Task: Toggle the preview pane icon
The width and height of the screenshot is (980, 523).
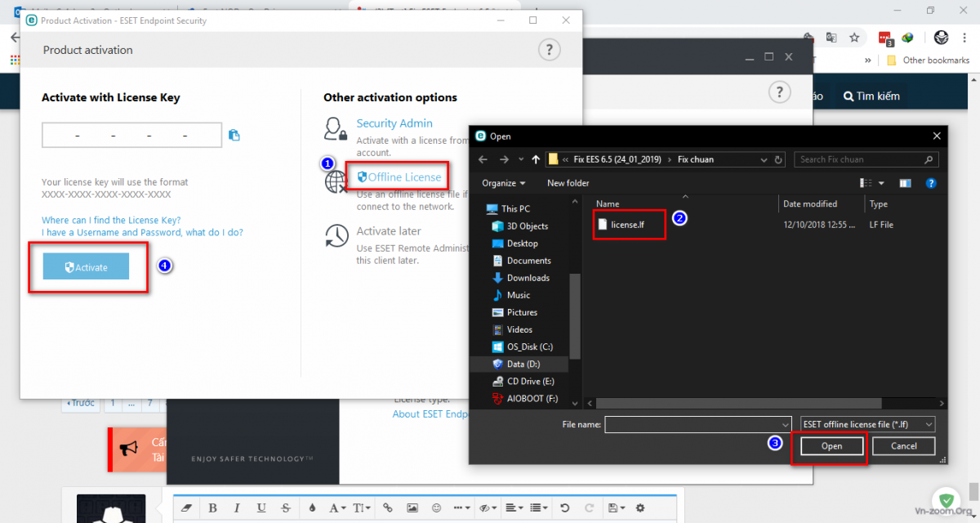Action: tap(905, 183)
